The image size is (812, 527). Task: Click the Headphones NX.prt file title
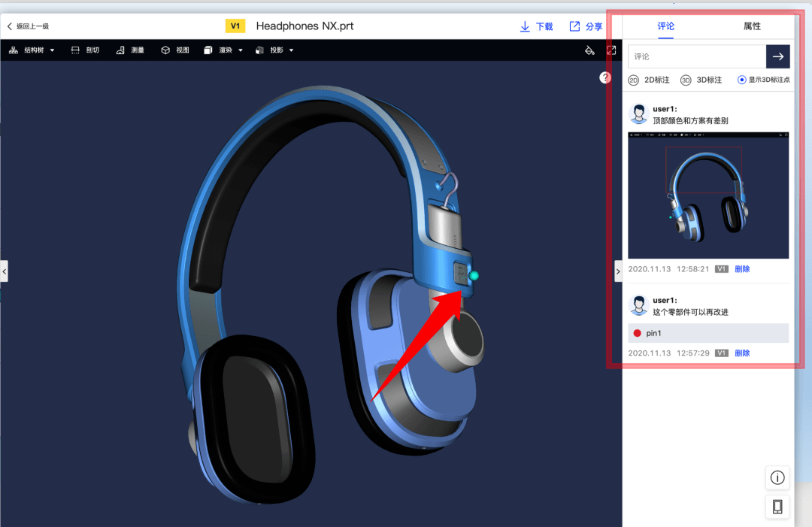click(304, 26)
